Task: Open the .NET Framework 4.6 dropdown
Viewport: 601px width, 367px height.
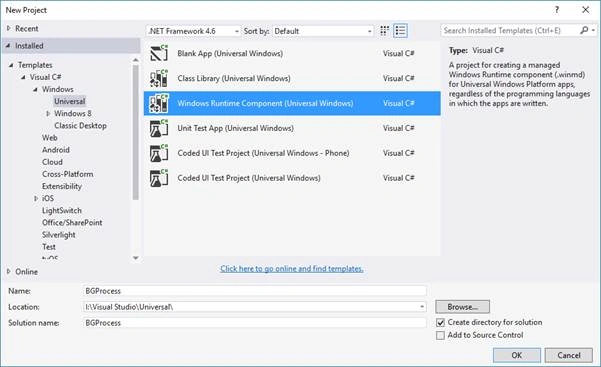Action: 194,31
